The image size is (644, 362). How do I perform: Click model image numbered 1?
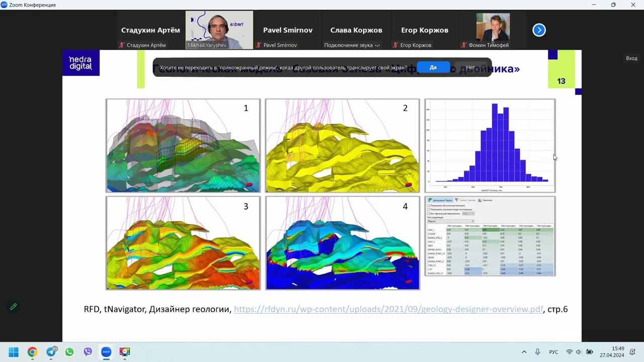(x=183, y=146)
